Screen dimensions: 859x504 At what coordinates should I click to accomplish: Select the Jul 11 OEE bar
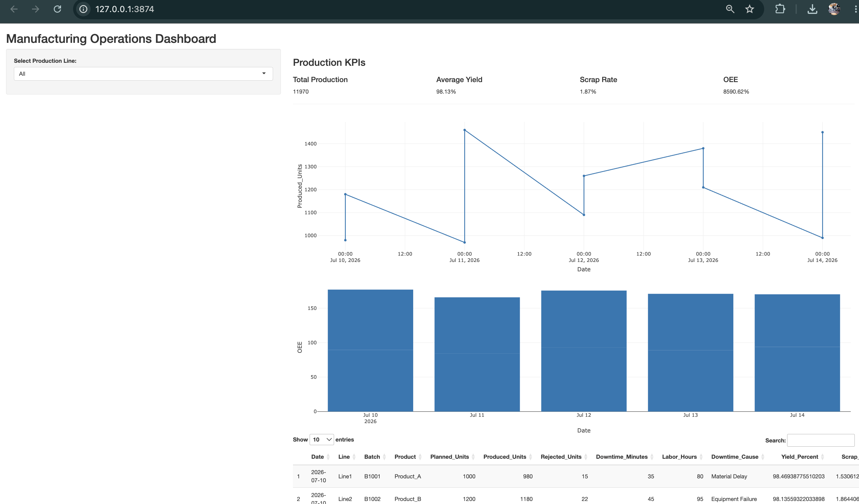click(x=477, y=354)
